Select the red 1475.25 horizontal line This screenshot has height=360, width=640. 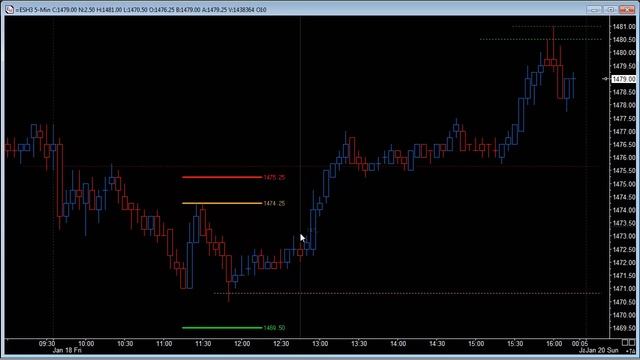click(x=222, y=177)
